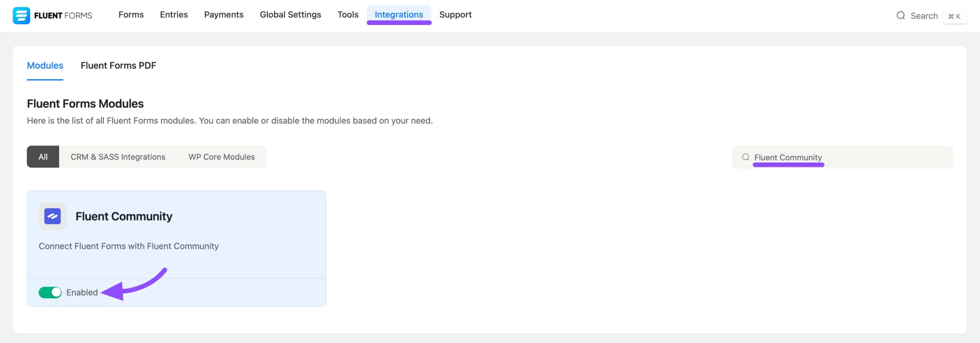Click the magnifier icon in module search field
Screen dimensions: 980x343
tap(745, 157)
